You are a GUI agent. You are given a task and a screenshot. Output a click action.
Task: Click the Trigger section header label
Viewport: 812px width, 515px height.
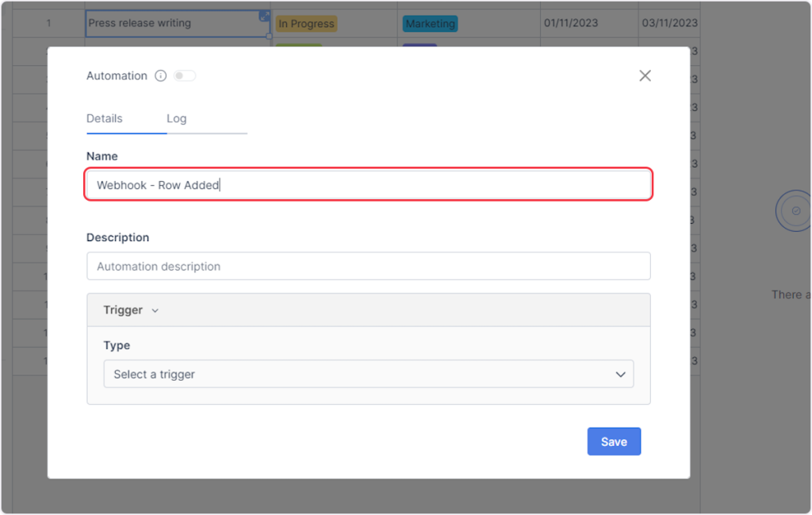coord(123,310)
